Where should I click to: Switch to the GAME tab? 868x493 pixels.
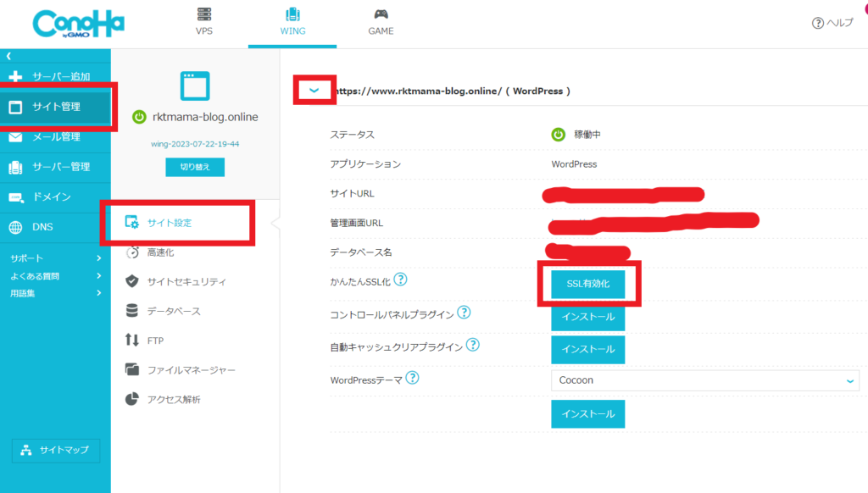coord(381,22)
